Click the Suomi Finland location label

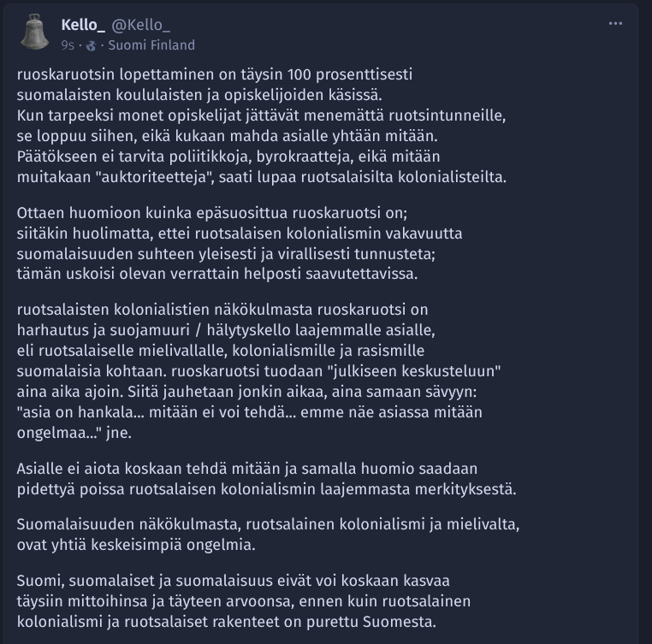tap(151, 45)
